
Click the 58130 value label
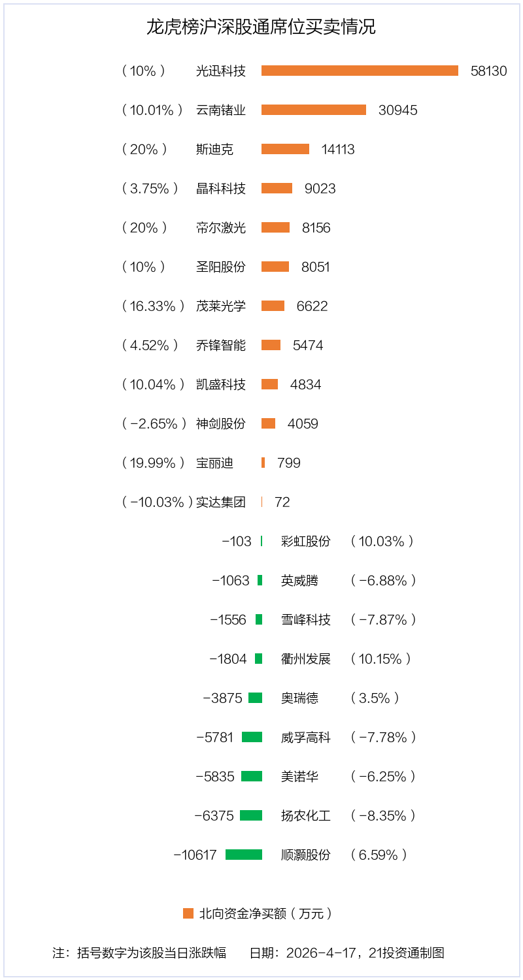tap(488, 71)
